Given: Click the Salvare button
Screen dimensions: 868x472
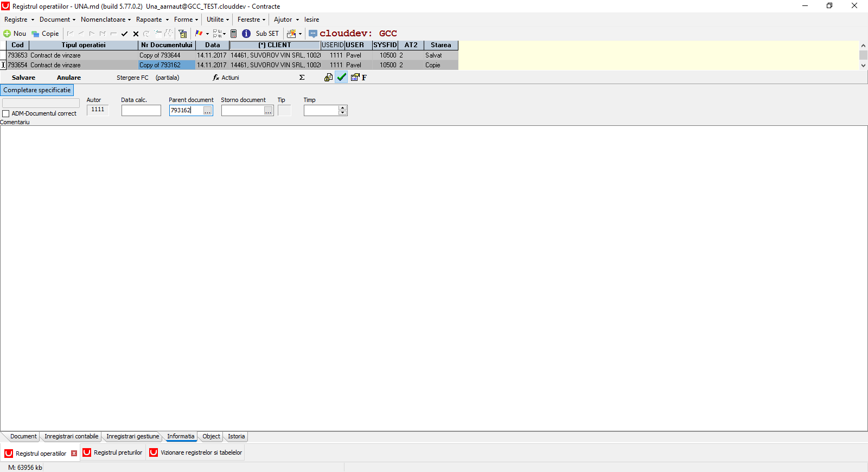Looking at the screenshot, I should coord(23,78).
